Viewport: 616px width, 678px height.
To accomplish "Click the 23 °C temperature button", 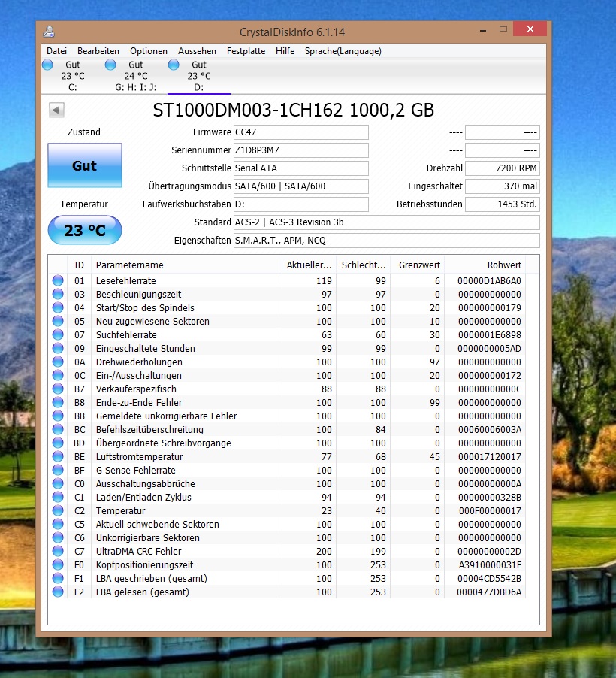I will (x=85, y=230).
